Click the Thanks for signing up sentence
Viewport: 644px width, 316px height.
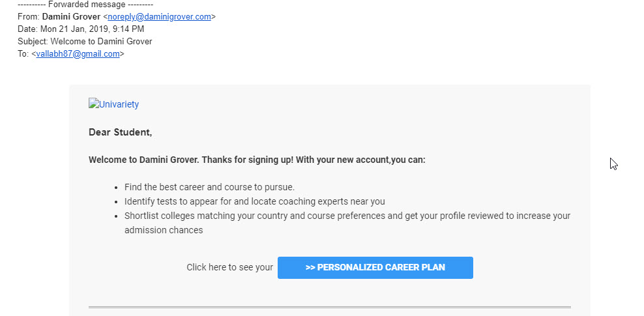click(248, 160)
